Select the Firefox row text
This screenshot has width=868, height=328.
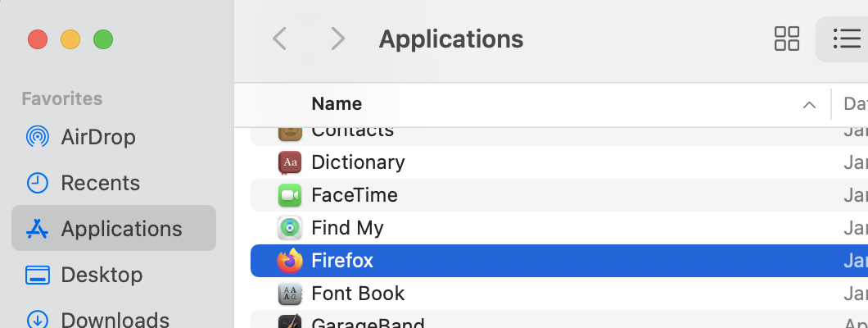click(x=342, y=261)
